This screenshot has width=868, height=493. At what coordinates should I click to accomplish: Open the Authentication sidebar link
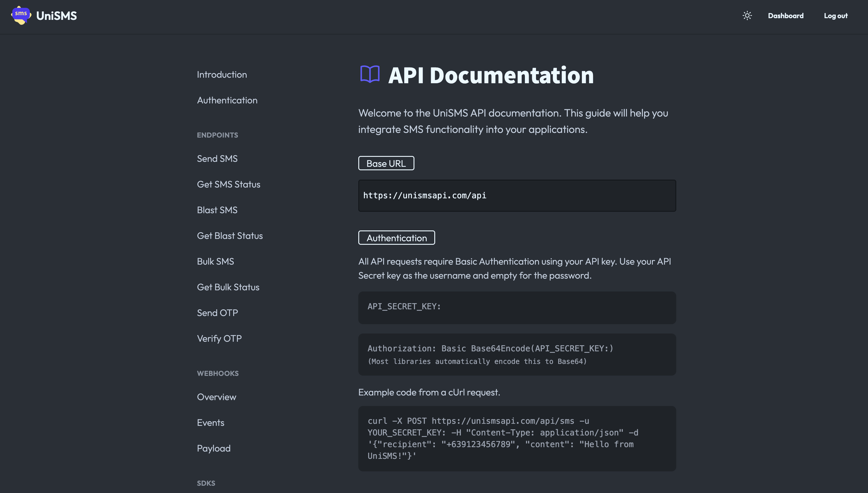(x=227, y=100)
